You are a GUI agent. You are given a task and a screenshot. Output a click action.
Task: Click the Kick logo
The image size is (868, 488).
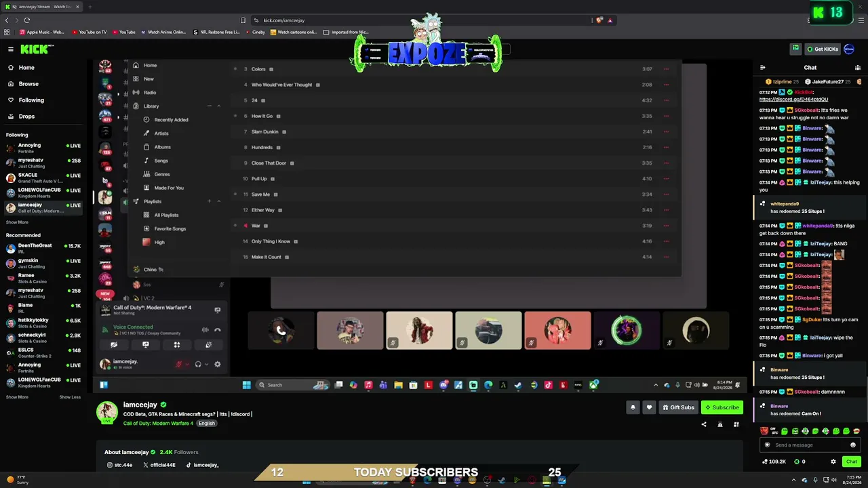pos(37,49)
